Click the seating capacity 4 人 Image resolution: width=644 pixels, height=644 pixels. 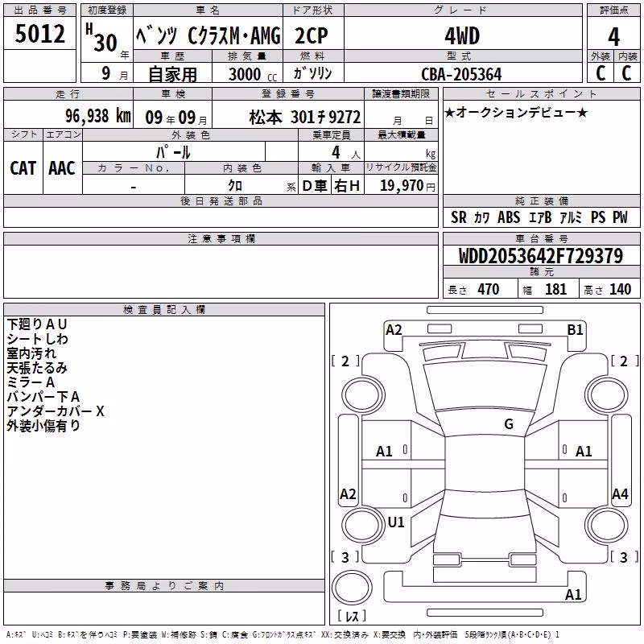[x=346, y=153]
